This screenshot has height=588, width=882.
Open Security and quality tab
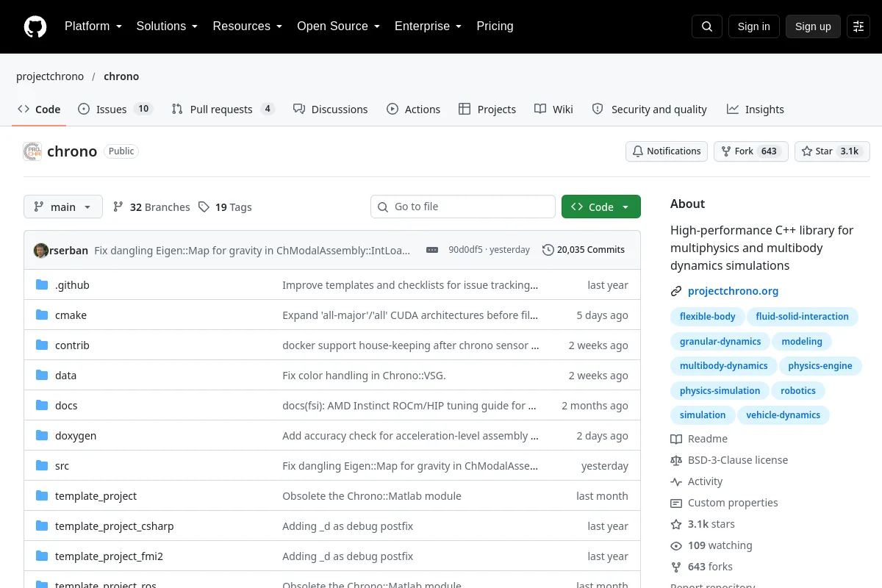click(x=649, y=109)
